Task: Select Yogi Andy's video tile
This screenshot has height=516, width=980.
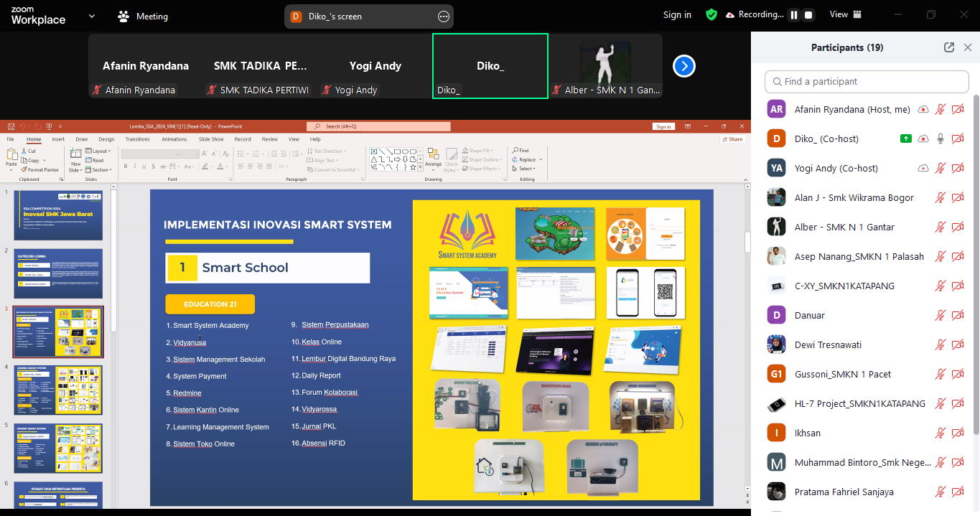Action: pos(375,65)
